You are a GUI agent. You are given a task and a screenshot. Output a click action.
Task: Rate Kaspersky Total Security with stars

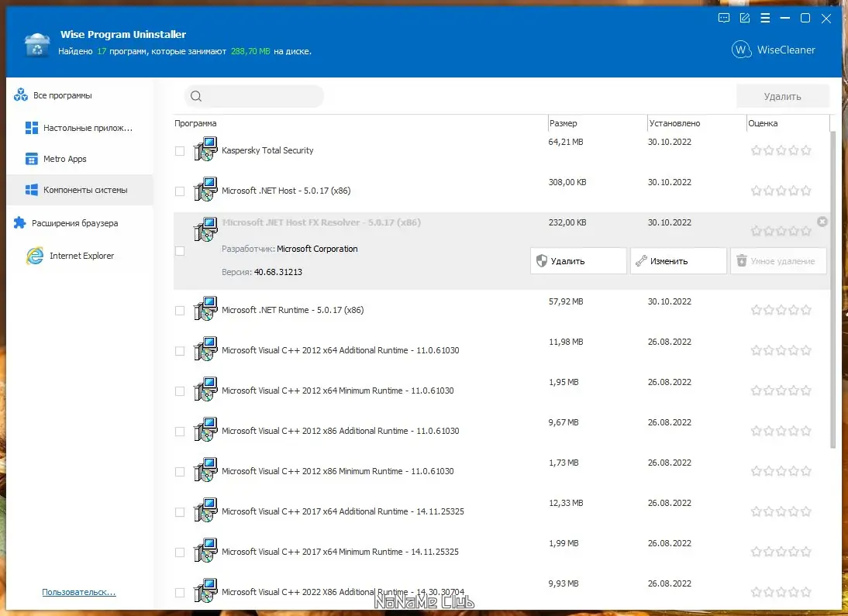[x=781, y=150]
